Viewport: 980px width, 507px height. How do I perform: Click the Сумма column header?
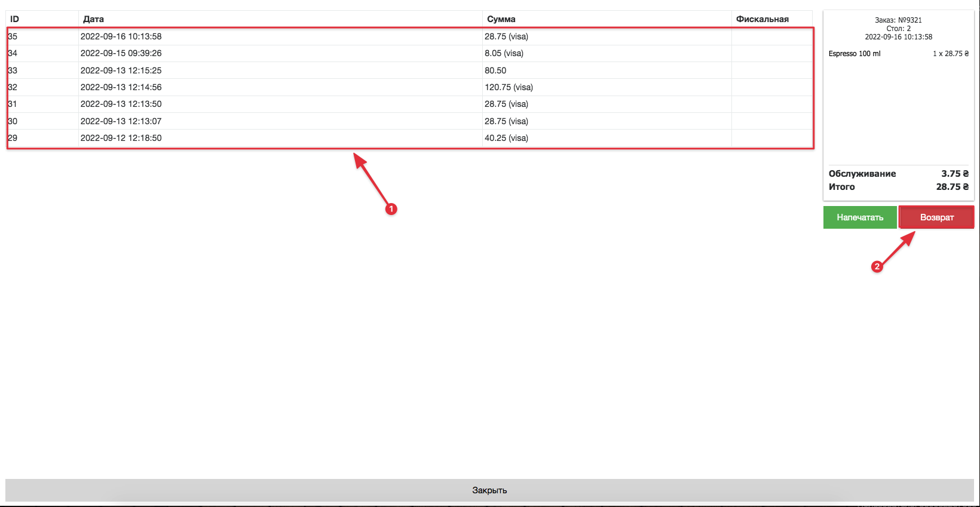click(x=501, y=19)
